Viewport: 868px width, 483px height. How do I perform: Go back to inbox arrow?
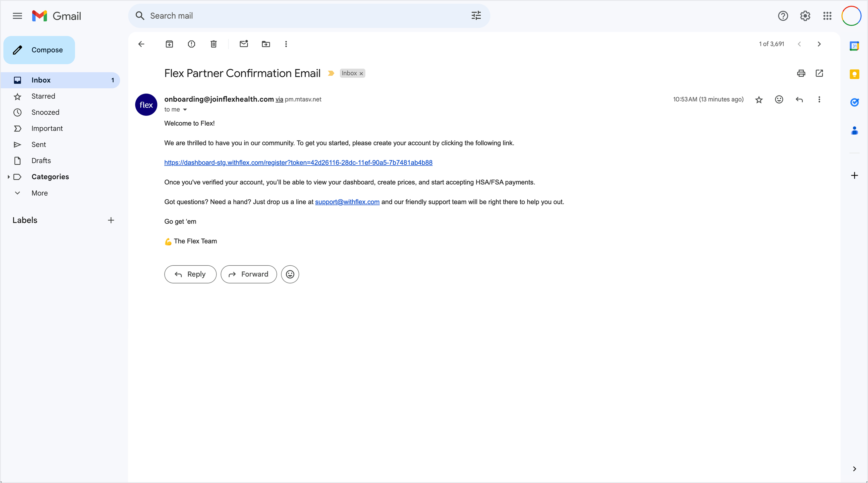141,44
